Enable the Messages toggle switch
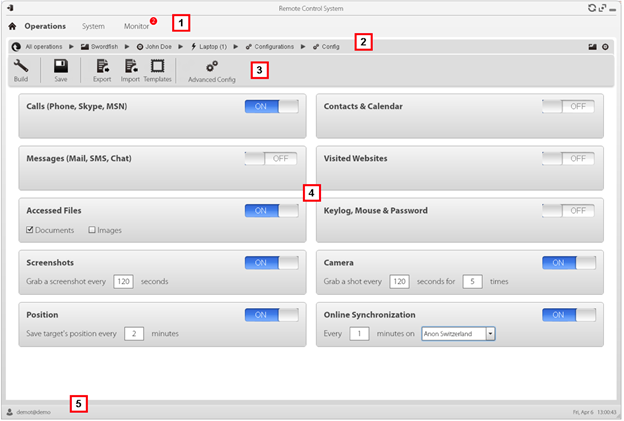 pyautogui.click(x=271, y=158)
